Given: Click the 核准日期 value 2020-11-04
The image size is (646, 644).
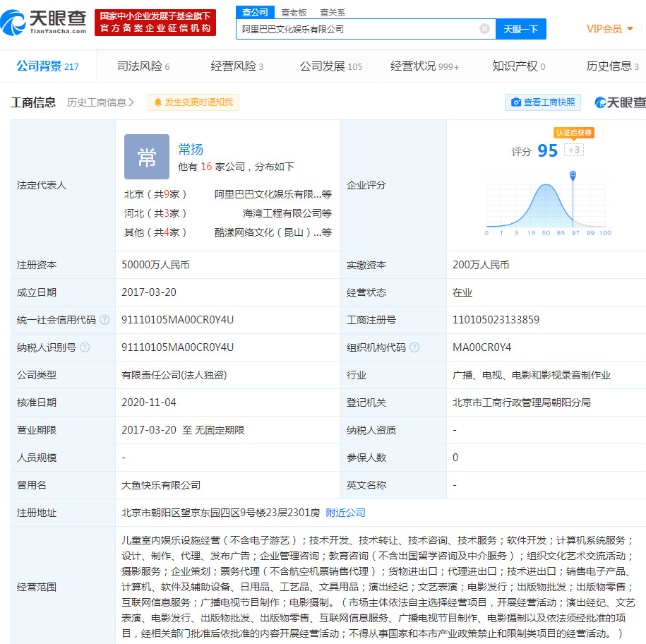Looking at the screenshot, I should (x=149, y=402).
